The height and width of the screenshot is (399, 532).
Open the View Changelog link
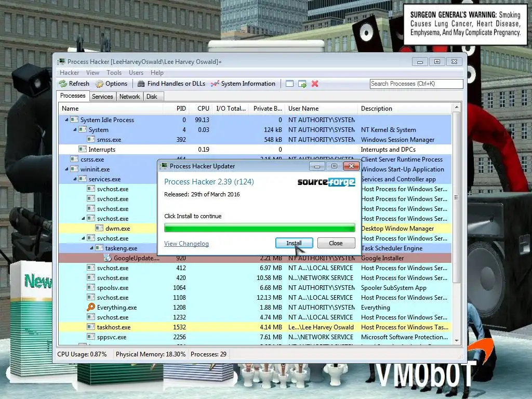187,244
